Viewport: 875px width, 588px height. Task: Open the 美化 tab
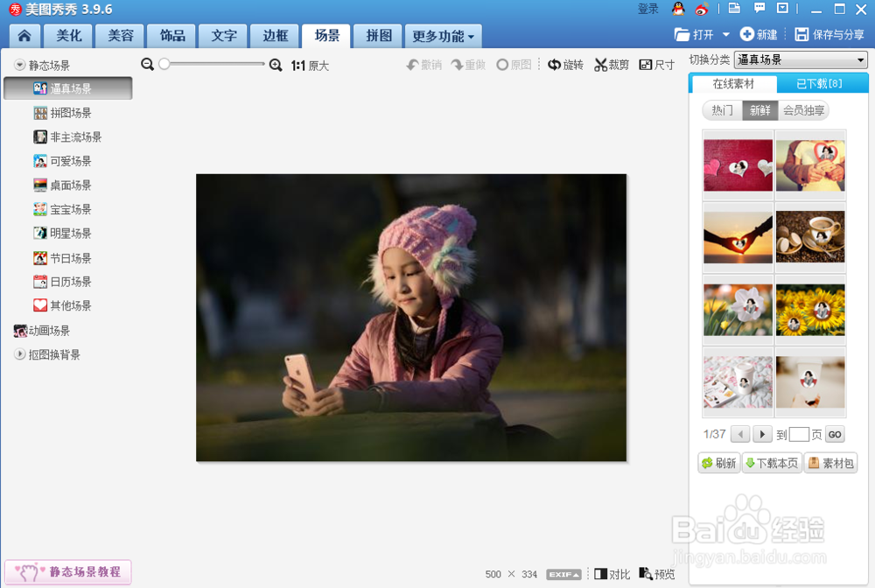point(68,36)
